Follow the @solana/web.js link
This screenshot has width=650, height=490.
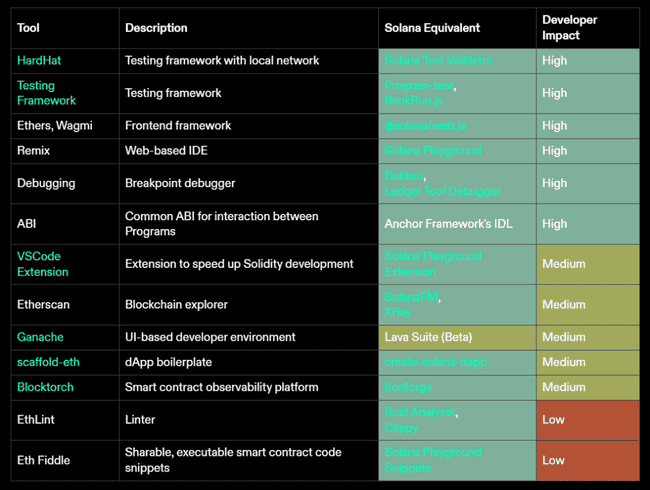pos(426,126)
